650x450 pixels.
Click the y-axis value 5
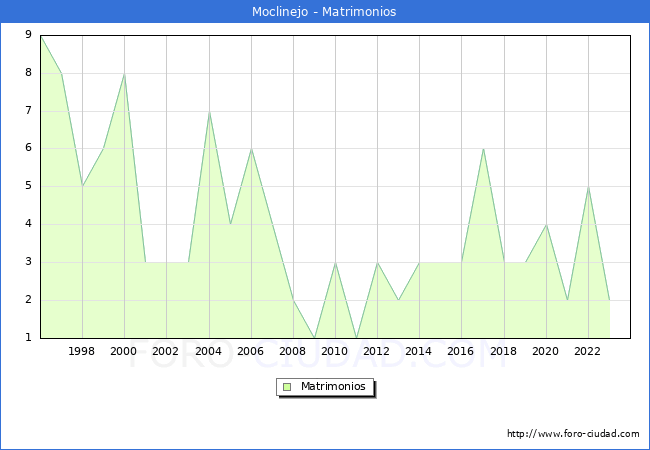[28, 186]
